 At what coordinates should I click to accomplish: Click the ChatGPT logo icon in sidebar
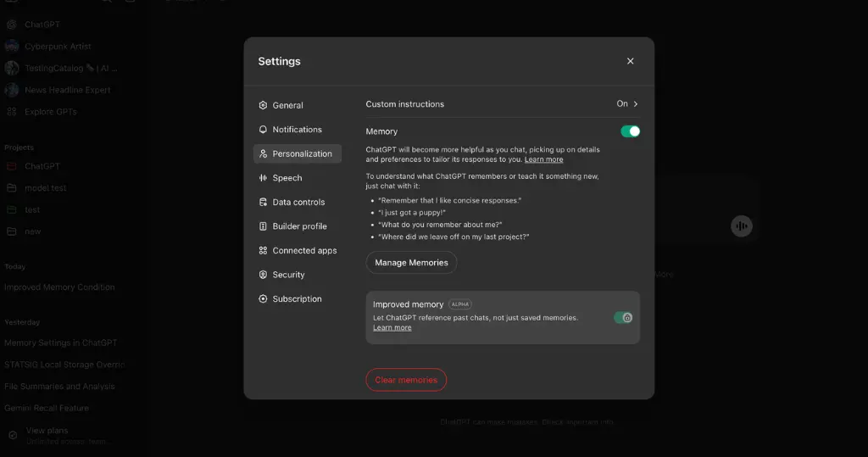click(12, 25)
